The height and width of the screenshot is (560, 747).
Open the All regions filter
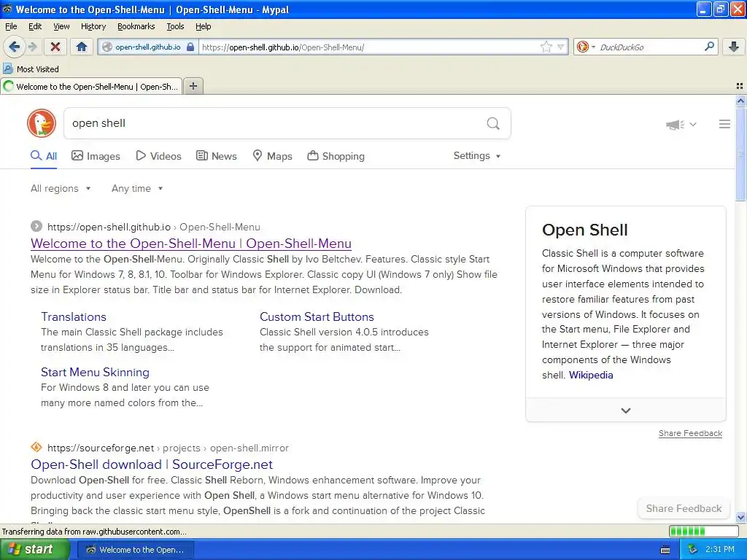[x=61, y=189]
